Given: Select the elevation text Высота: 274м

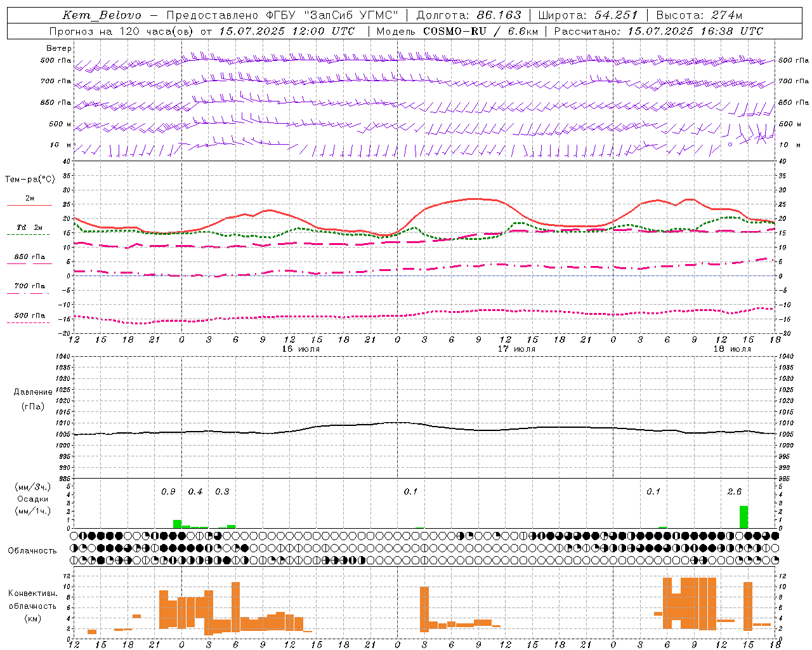Looking at the screenshot, I should 699,15.
